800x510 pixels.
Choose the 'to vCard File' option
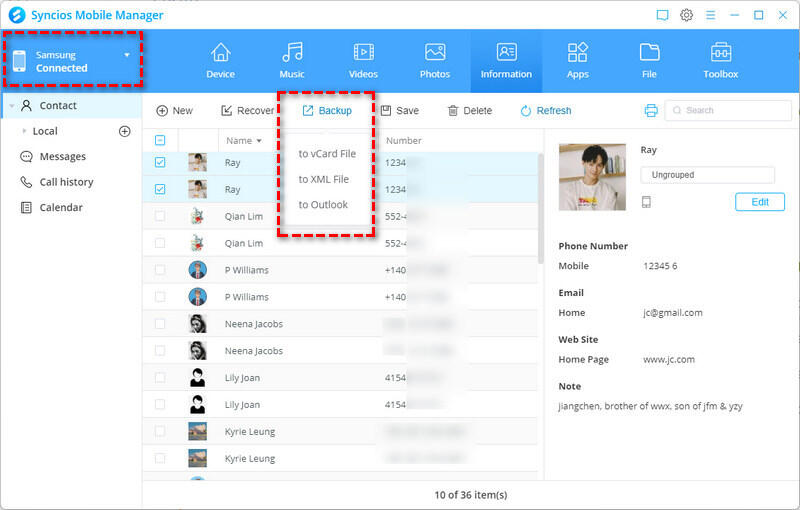327,154
